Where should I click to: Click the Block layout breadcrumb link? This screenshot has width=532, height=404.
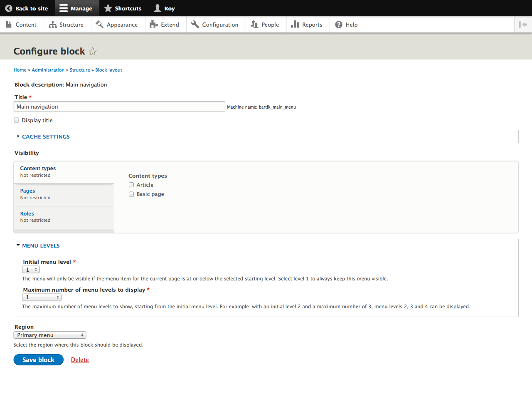(x=108, y=70)
